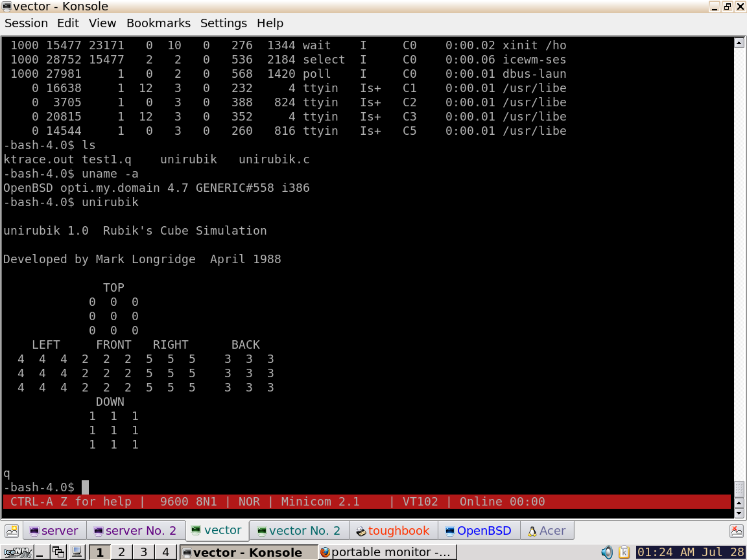
Task: Switch to the toughbook session tab
Action: point(394,531)
